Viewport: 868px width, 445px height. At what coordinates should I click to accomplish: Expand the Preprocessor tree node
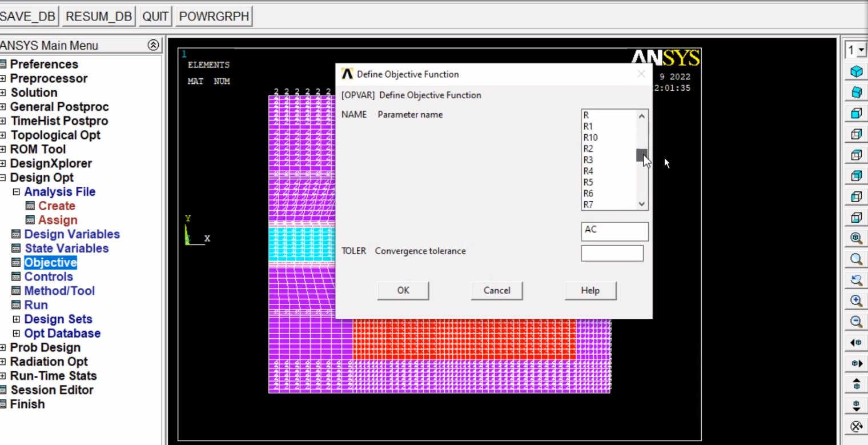coord(3,78)
